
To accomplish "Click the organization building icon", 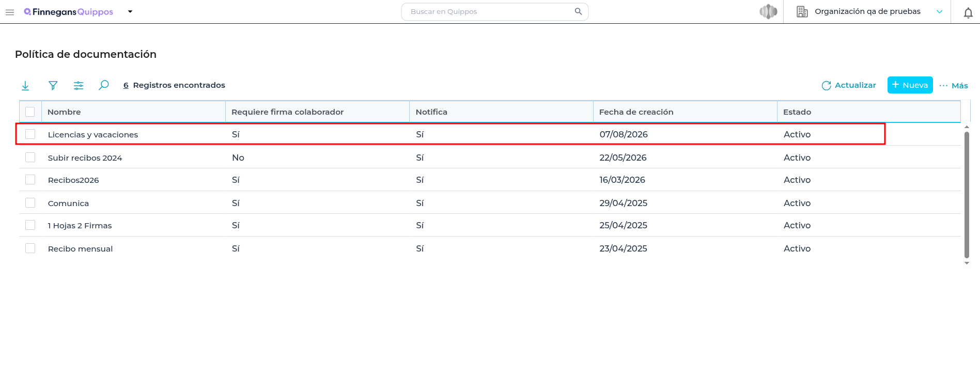I will click(802, 11).
